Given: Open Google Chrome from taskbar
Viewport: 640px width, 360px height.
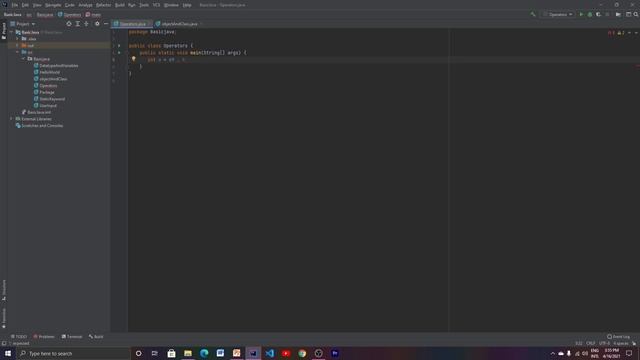Looking at the screenshot, I should pos(302,353).
